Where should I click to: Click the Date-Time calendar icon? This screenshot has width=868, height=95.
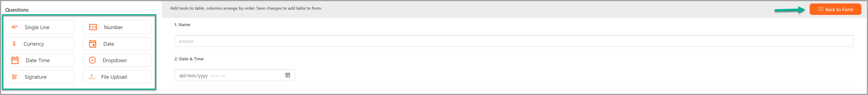(x=15, y=60)
